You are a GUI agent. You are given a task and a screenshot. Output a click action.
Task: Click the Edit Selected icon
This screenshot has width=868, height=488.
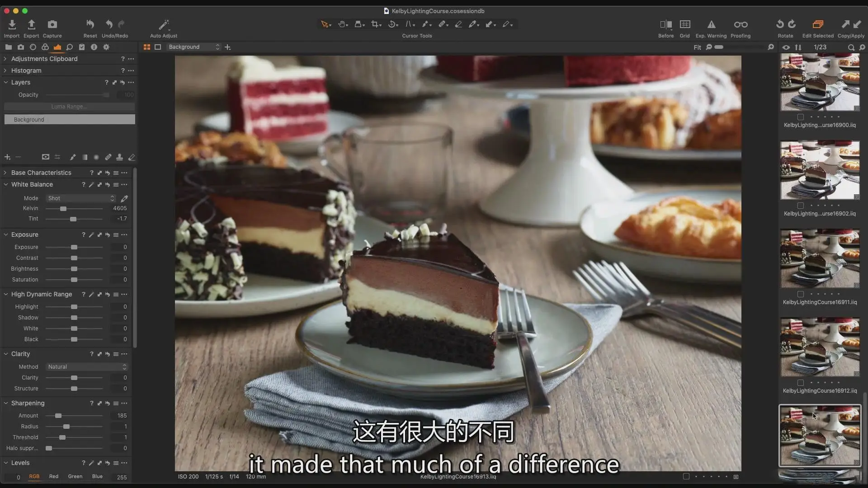pos(818,24)
